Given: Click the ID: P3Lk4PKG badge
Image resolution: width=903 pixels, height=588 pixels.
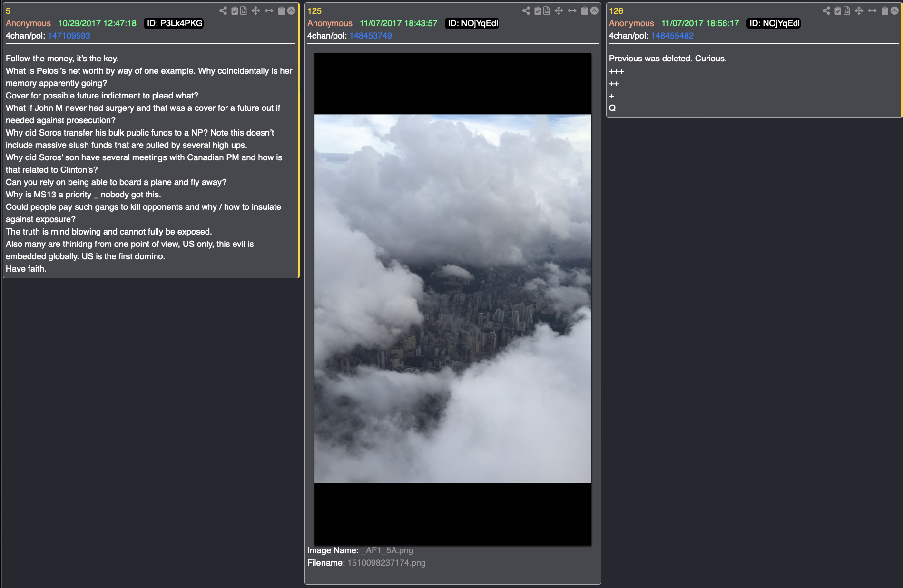Looking at the screenshot, I should (174, 23).
